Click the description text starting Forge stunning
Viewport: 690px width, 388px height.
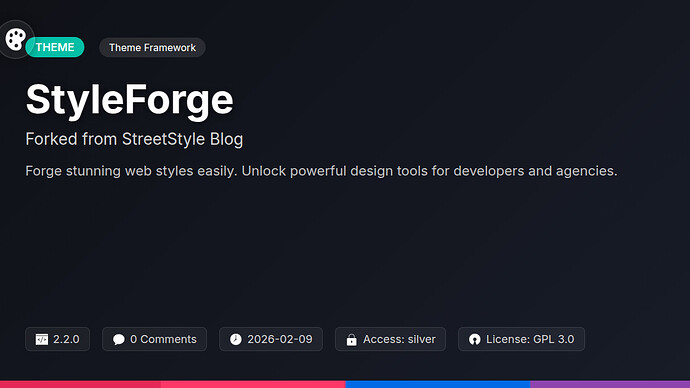[321, 171]
